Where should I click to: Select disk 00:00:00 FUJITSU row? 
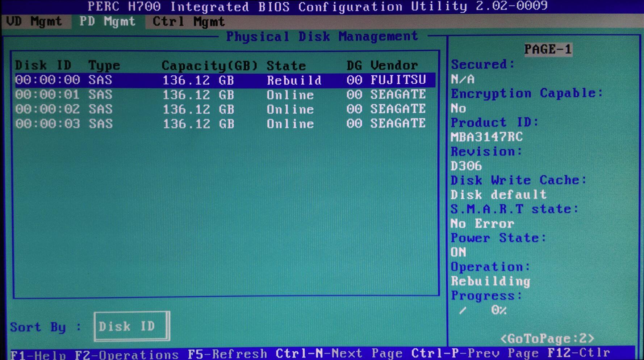225,80
